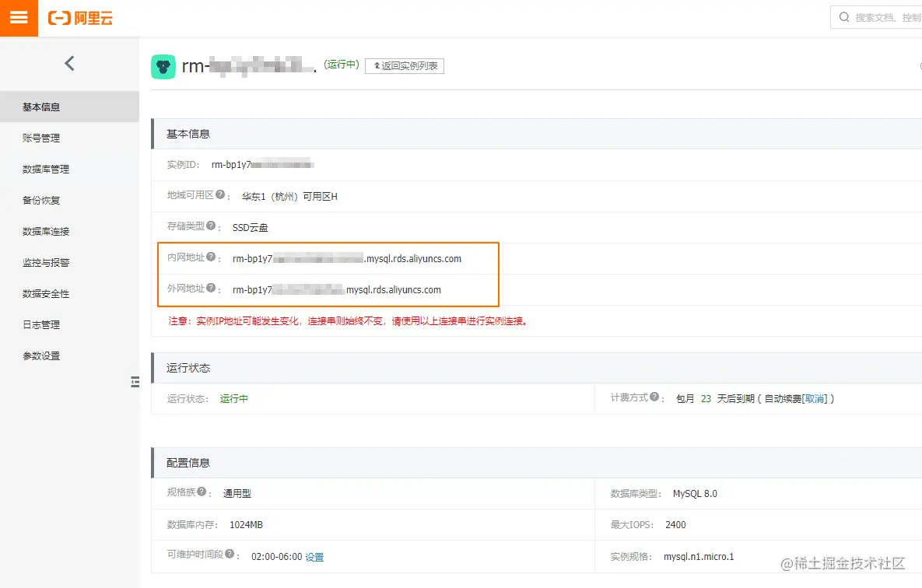
Task: Open help for 存储类型
Action: pyautogui.click(x=211, y=226)
